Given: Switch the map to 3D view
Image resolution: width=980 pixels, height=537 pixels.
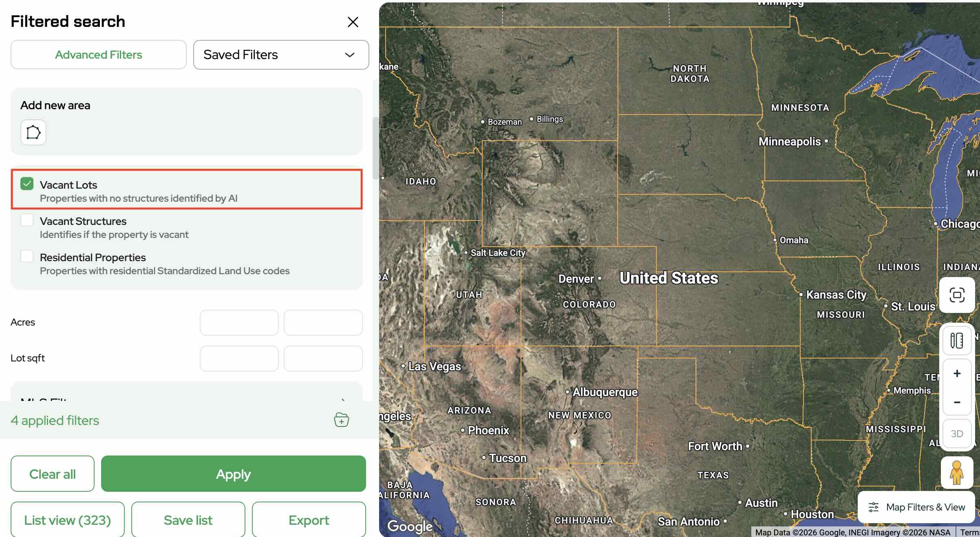Looking at the screenshot, I should (957, 434).
